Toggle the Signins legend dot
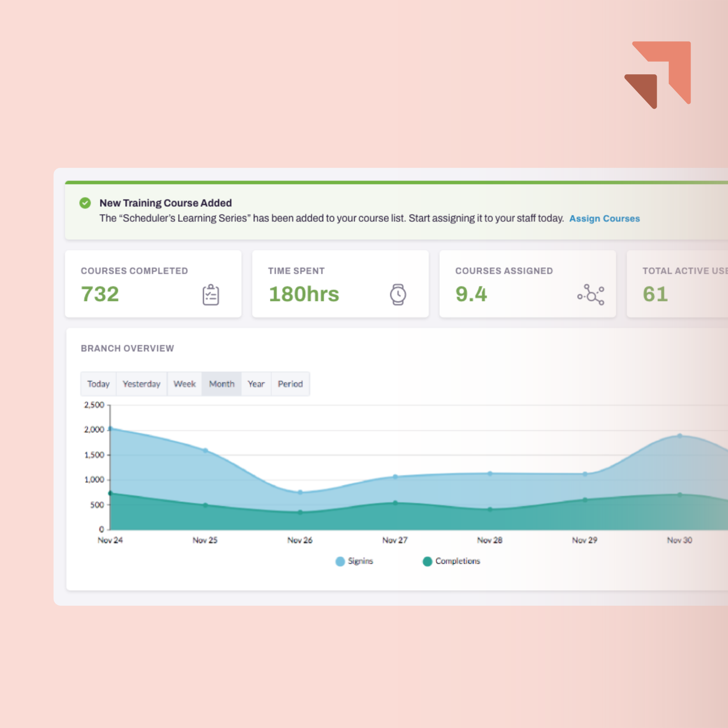This screenshot has width=728, height=728. pyautogui.click(x=340, y=562)
